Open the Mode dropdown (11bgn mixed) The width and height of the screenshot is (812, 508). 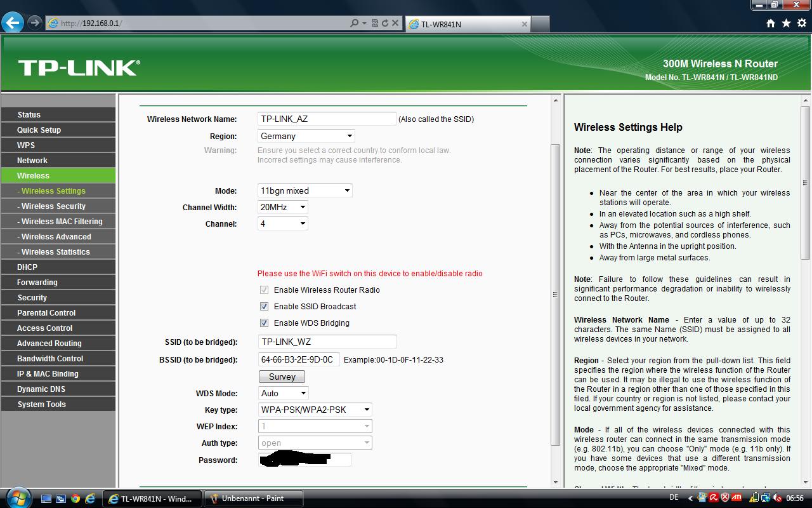point(304,190)
